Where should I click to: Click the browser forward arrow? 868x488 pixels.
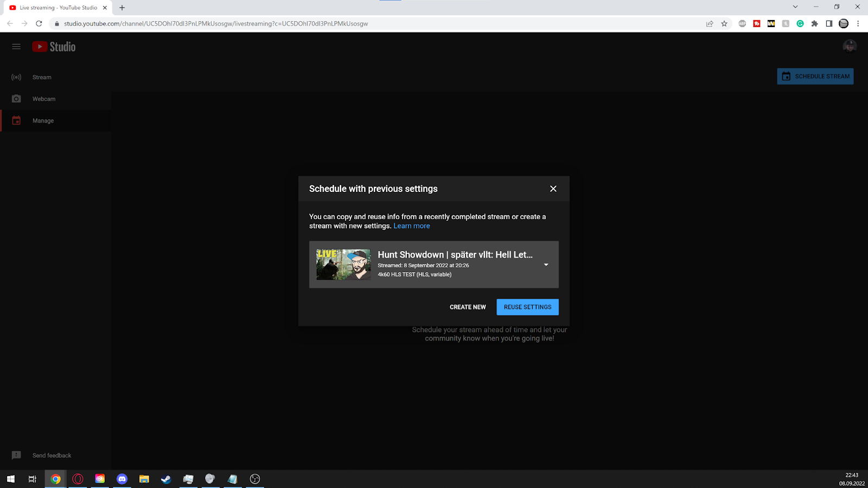[x=24, y=23]
